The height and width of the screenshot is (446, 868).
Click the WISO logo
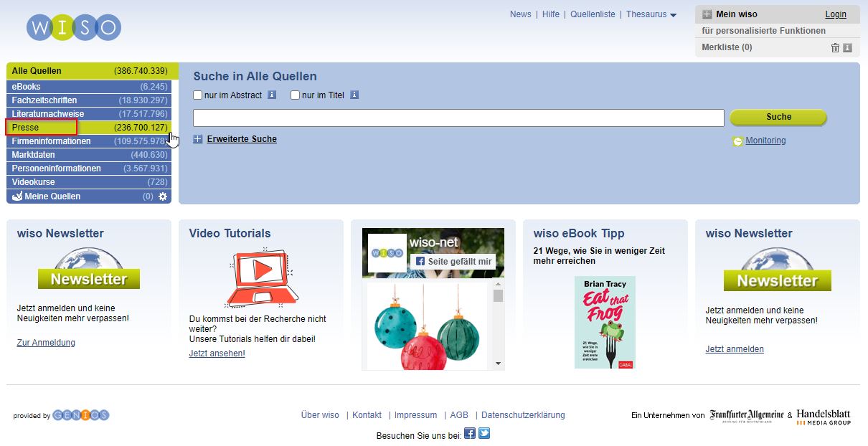74,27
